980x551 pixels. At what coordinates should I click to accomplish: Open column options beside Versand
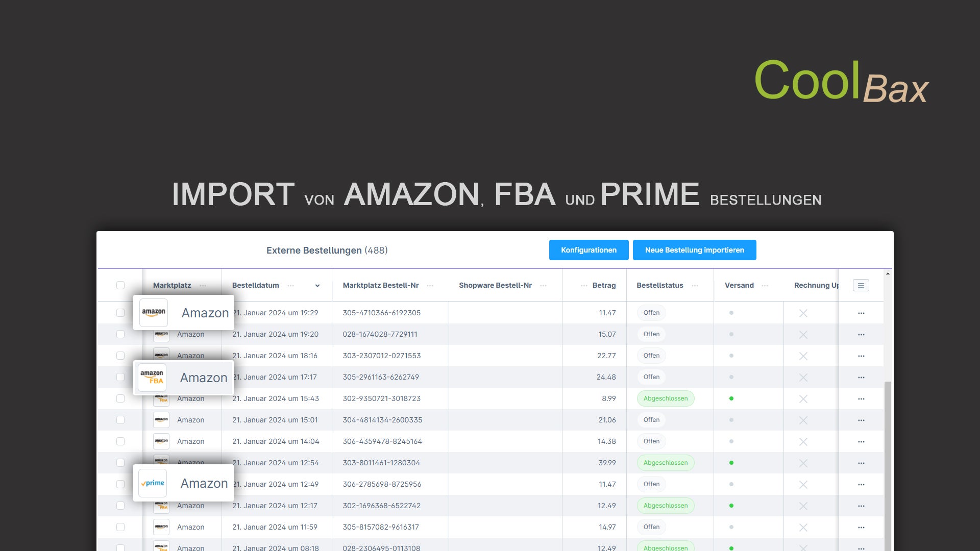(x=765, y=286)
